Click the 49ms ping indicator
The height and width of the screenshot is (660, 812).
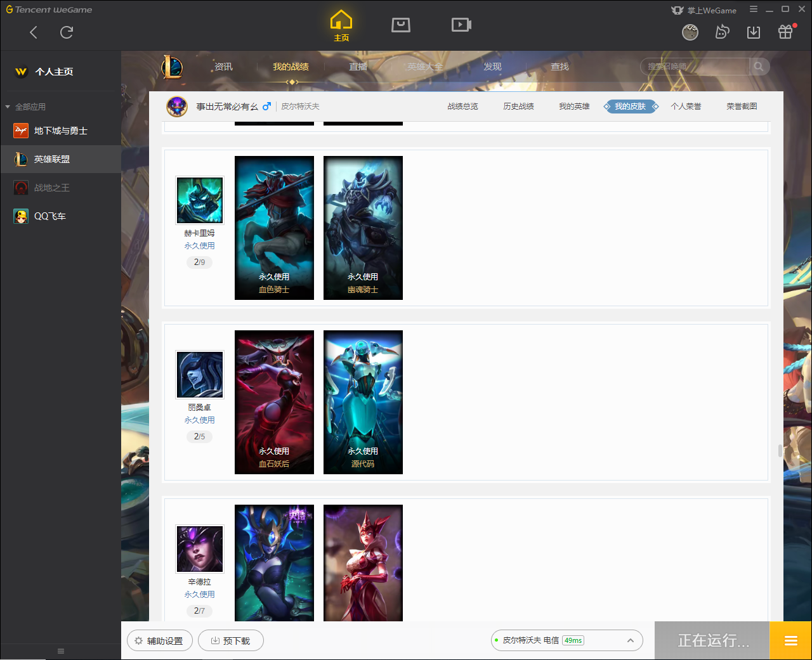[573, 640]
